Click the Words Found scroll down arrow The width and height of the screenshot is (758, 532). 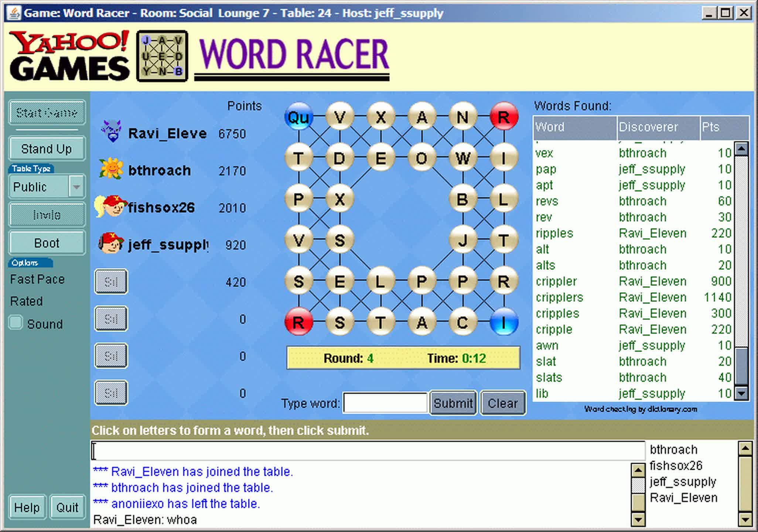pos(741,393)
